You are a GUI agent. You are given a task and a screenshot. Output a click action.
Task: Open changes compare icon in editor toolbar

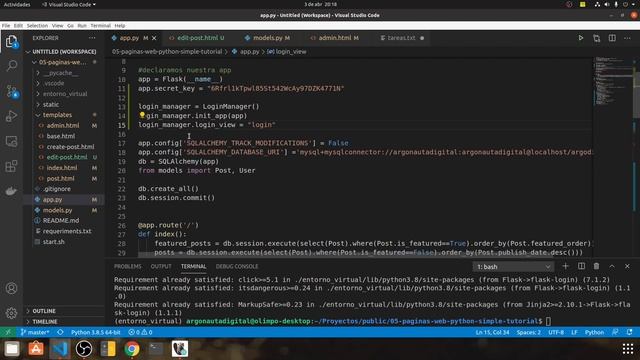(x=596, y=38)
